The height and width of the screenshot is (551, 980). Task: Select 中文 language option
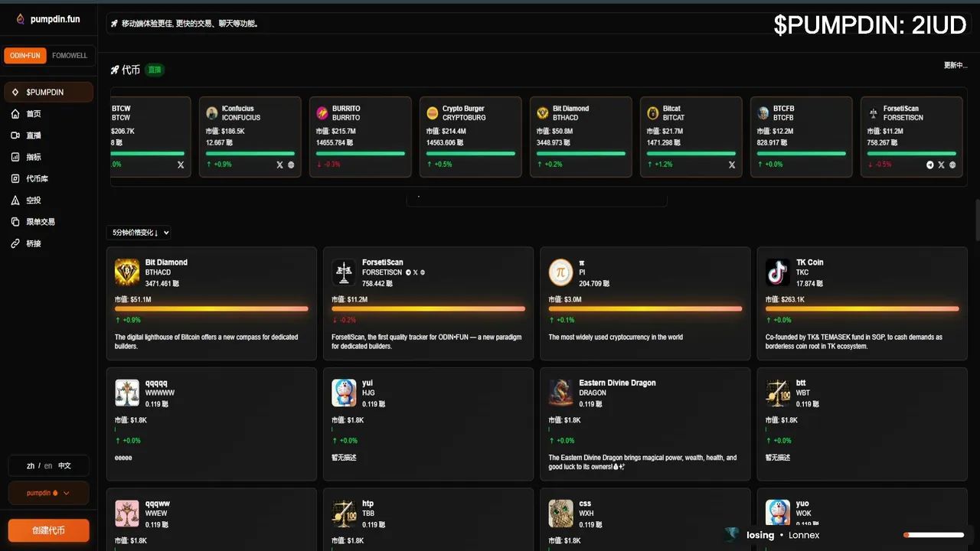click(x=65, y=465)
